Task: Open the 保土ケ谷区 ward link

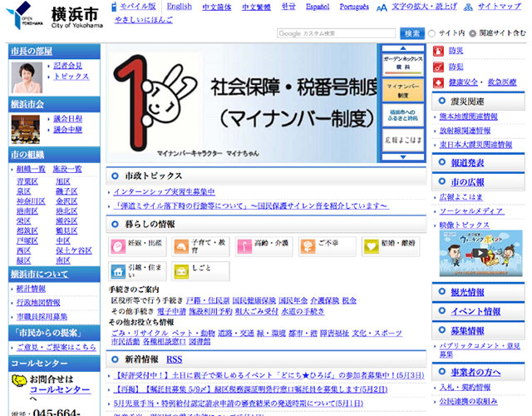Action: click(74, 250)
